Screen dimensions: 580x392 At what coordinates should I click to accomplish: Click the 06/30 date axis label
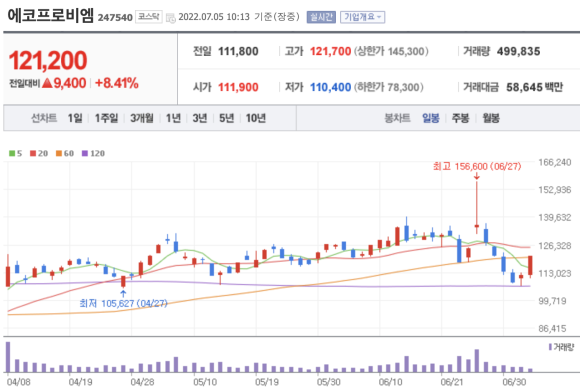514,382
